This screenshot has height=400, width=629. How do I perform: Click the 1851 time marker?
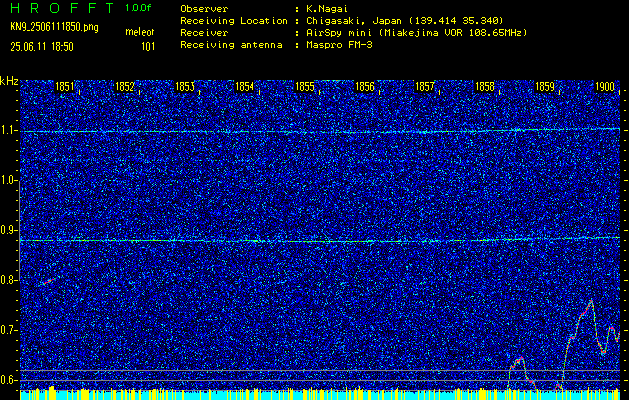point(64,86)
